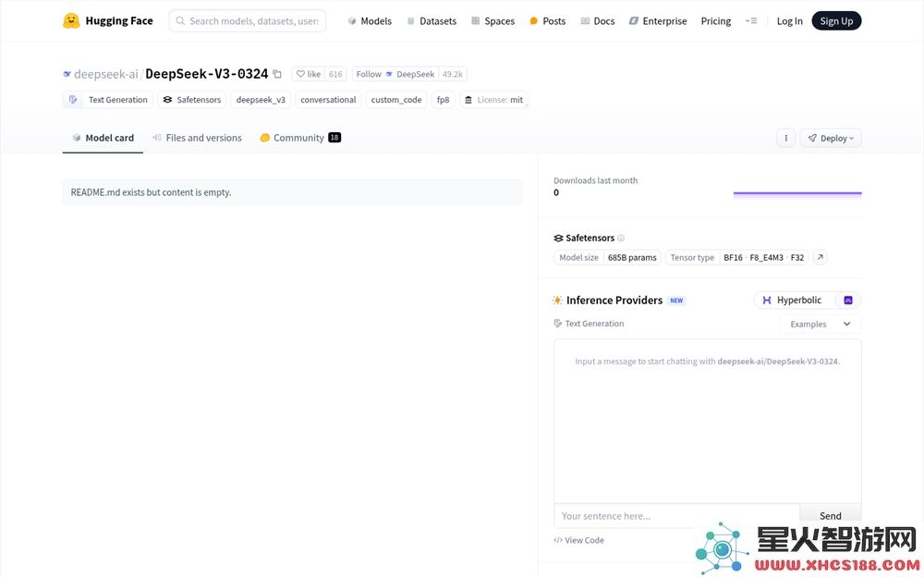
Task: Open Enterprise in top navigation
Action: [658, 21]
